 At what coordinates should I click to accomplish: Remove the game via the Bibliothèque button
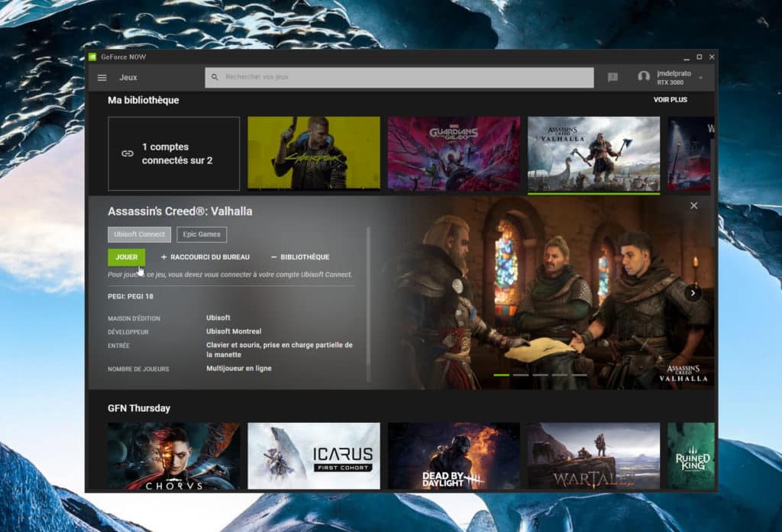pos(299,257)
